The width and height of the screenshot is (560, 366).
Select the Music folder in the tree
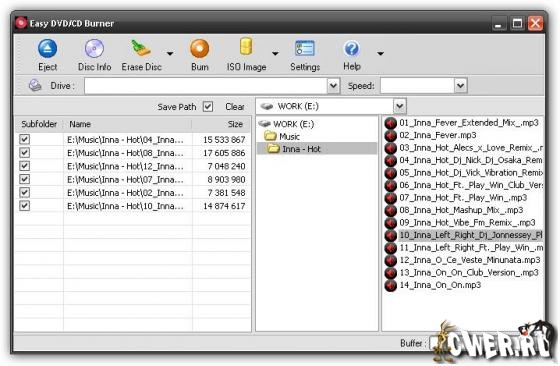[x=289, y=136]
